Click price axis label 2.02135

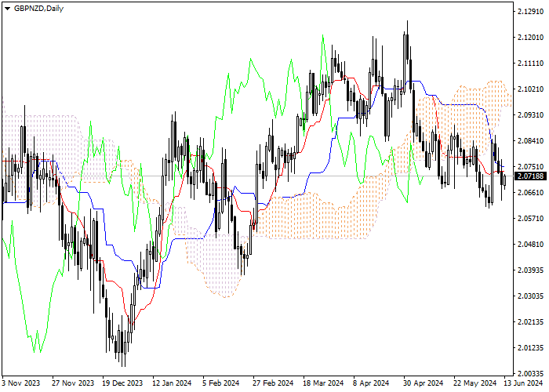[x=530, y=322]
